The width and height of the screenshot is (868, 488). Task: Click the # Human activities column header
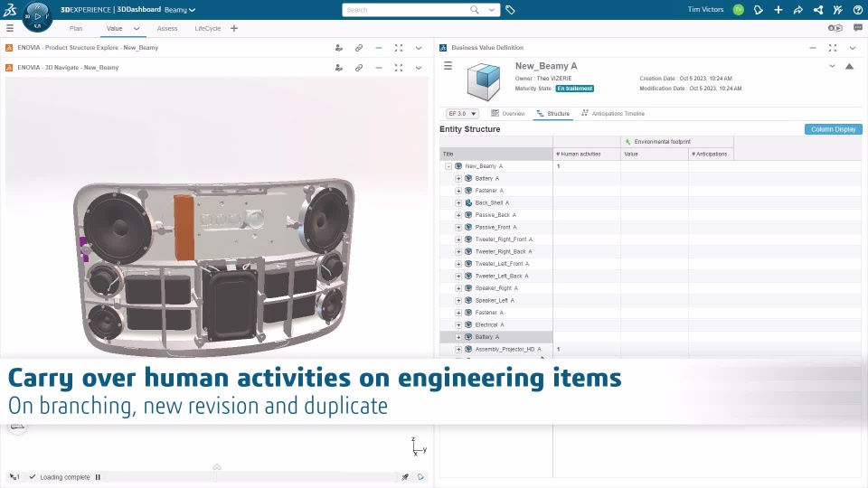(587, 154)
